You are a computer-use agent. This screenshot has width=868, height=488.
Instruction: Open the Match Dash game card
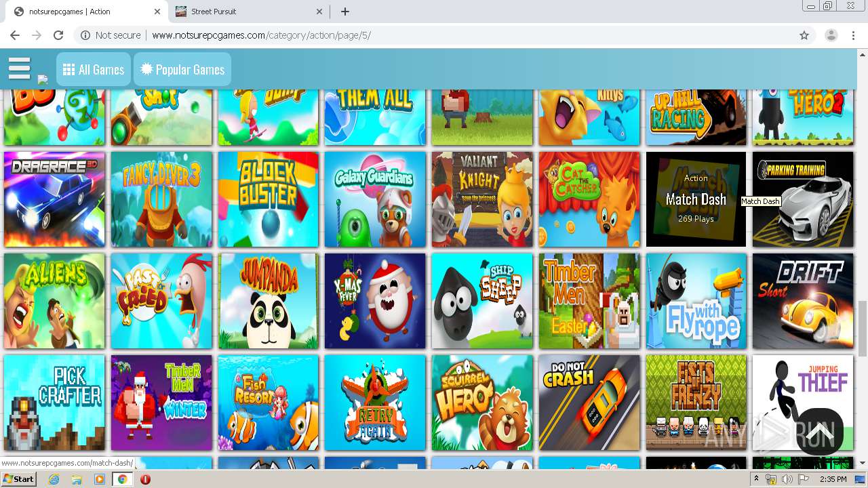coord(696,199)
